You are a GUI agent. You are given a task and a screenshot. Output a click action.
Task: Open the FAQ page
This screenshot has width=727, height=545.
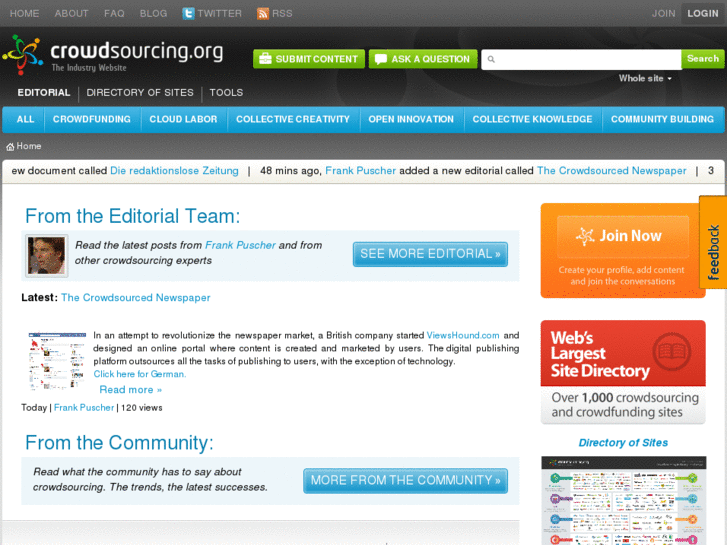pyautogui.click(x=114, y=13)
